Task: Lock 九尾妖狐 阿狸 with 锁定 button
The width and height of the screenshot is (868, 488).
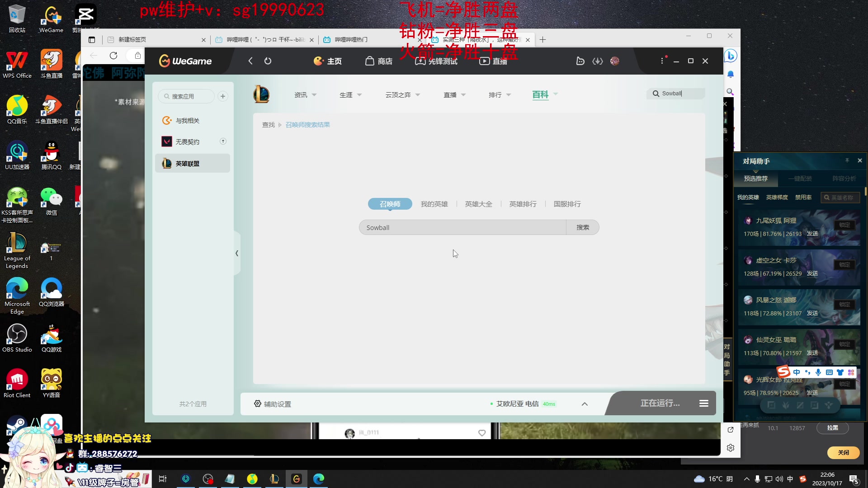Action: [x=844, y=225]
